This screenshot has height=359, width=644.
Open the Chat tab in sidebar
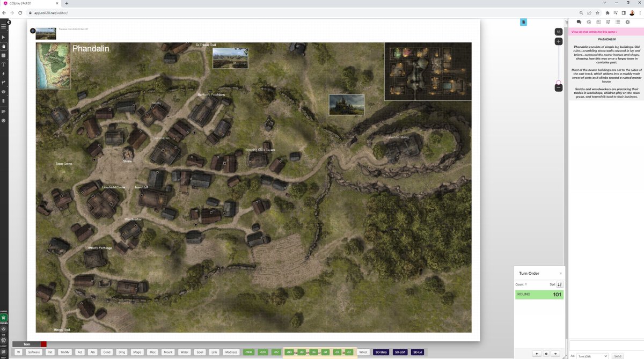[579, 22]
